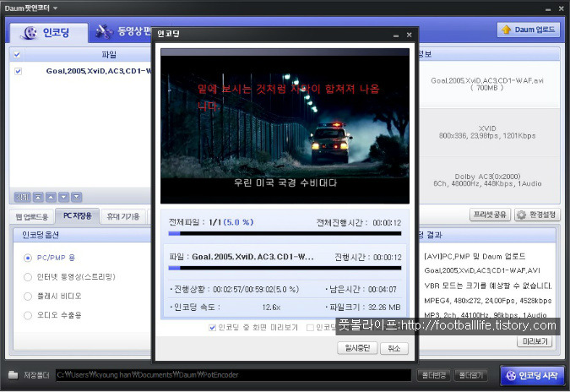The width and height of the screenshot is (570, 392).
Task: Click the 미리보기 preview button
Action: 535,341
